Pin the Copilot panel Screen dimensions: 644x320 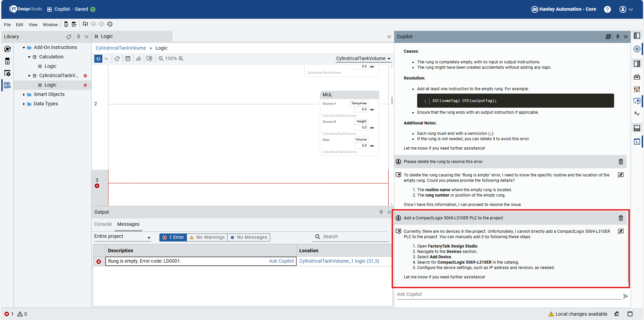618,37
